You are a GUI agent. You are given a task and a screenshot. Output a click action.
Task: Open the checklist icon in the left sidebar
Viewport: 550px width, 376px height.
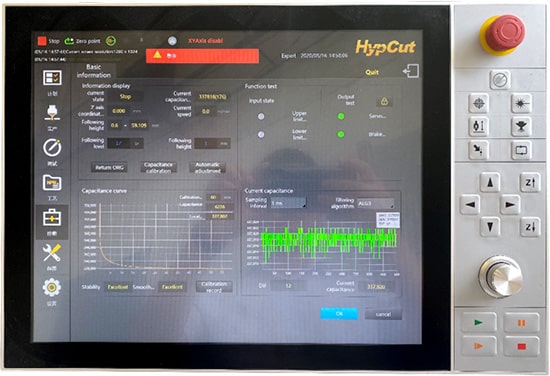tap(52, 78)
